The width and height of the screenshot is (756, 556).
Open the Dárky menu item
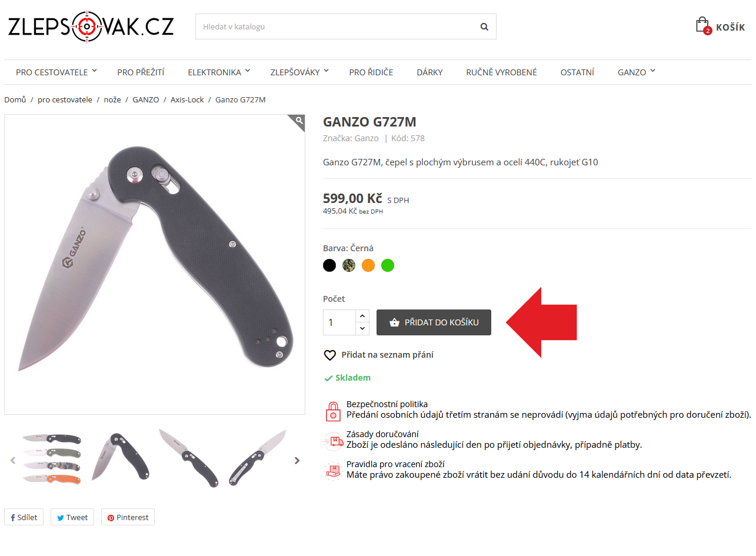tap(429, 72)
